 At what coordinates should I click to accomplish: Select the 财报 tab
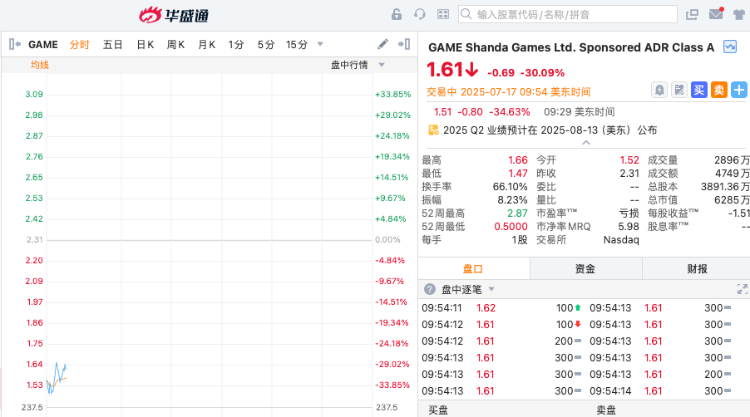[697, 269]
